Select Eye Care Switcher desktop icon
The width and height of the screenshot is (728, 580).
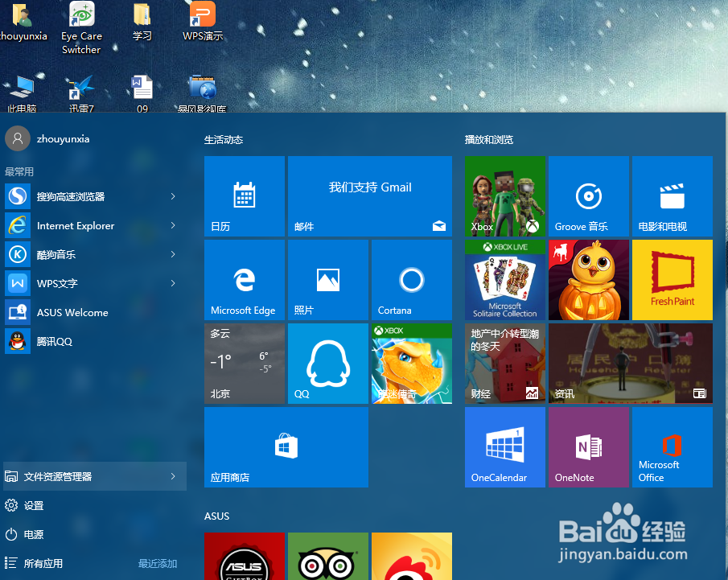(81, 28)
